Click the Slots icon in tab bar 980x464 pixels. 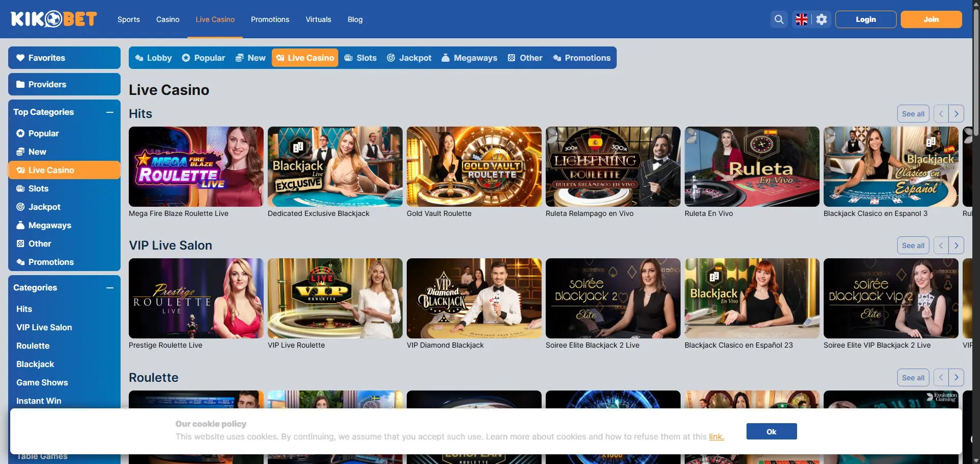348,58
